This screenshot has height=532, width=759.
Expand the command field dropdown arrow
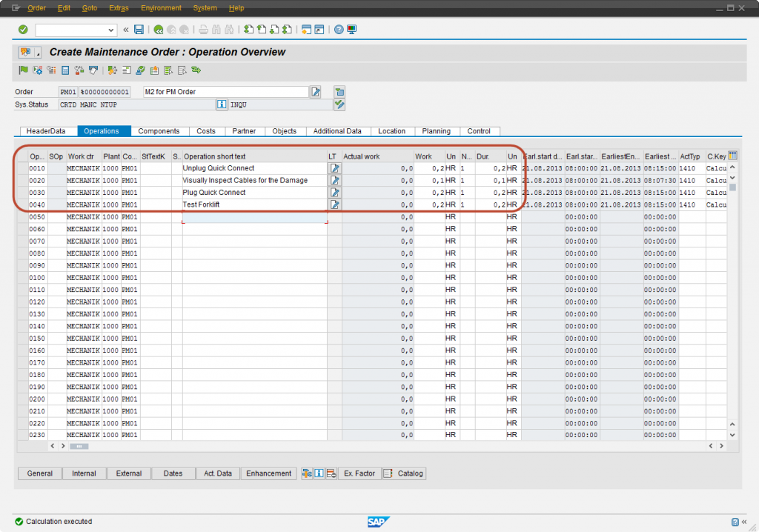click(x=111, y=30)
